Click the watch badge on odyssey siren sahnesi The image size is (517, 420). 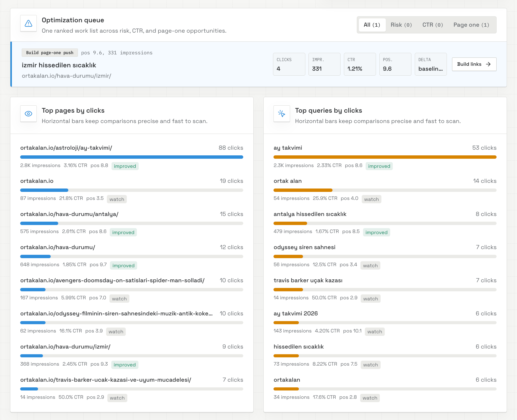pos(370,265)
